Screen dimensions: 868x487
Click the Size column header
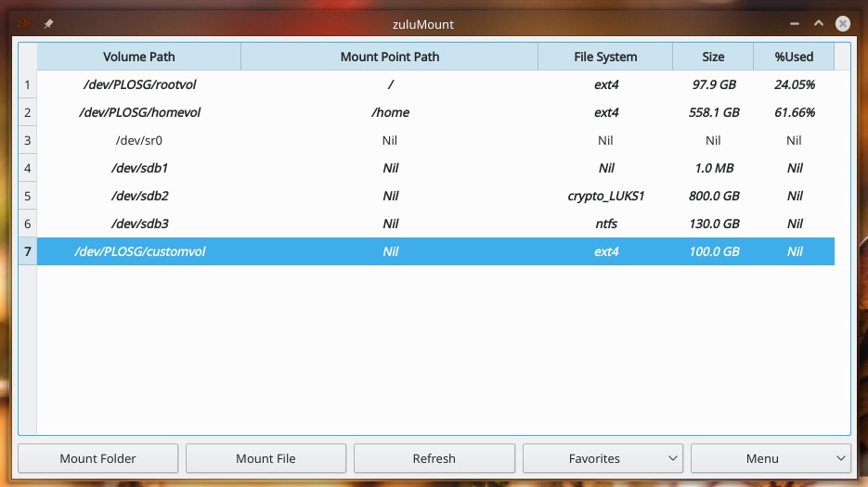click(x=713, y=57)
